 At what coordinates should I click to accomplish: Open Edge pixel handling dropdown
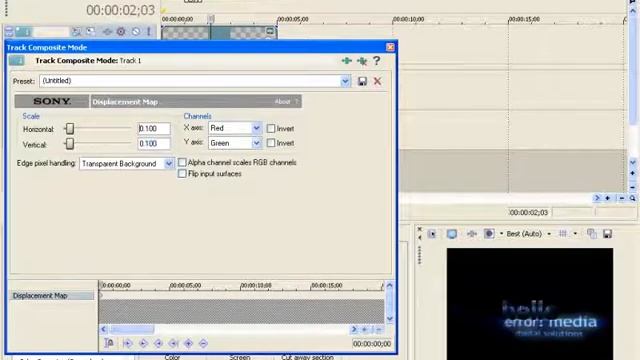(x=169, y=164)
